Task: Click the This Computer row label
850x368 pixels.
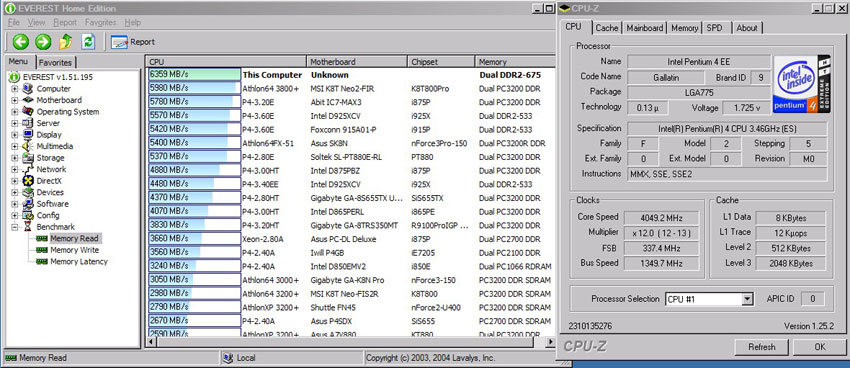Action: [x=272, y=75]
